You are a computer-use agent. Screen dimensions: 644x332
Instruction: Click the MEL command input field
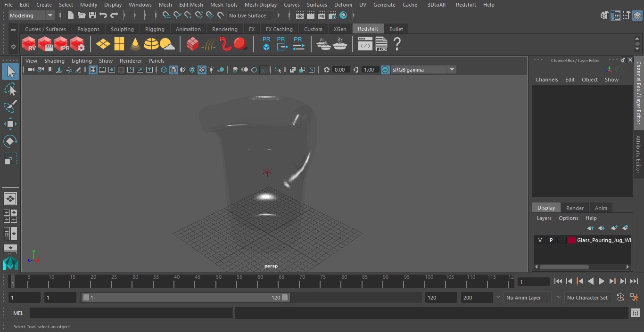131,313
